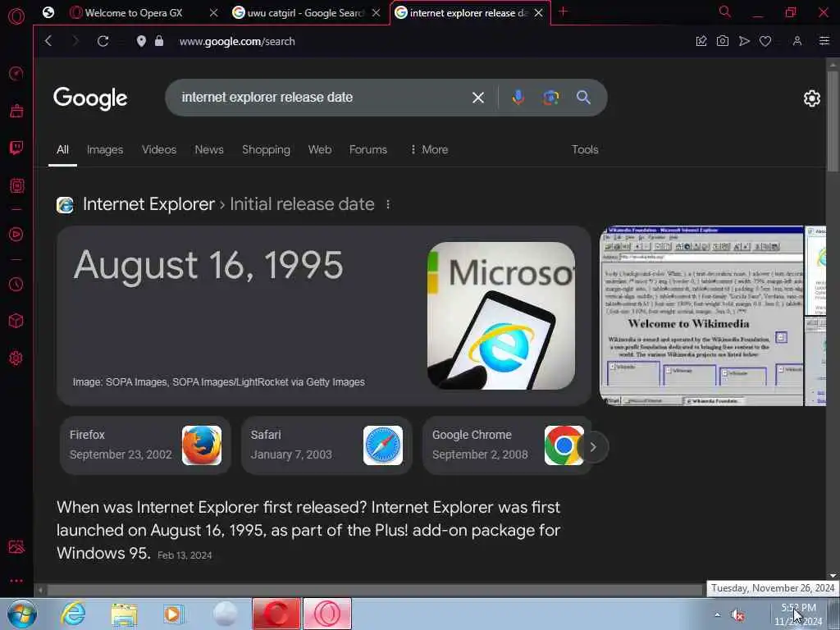
Task: Show hidden system tray icons
Action: [x=717, y=615]
